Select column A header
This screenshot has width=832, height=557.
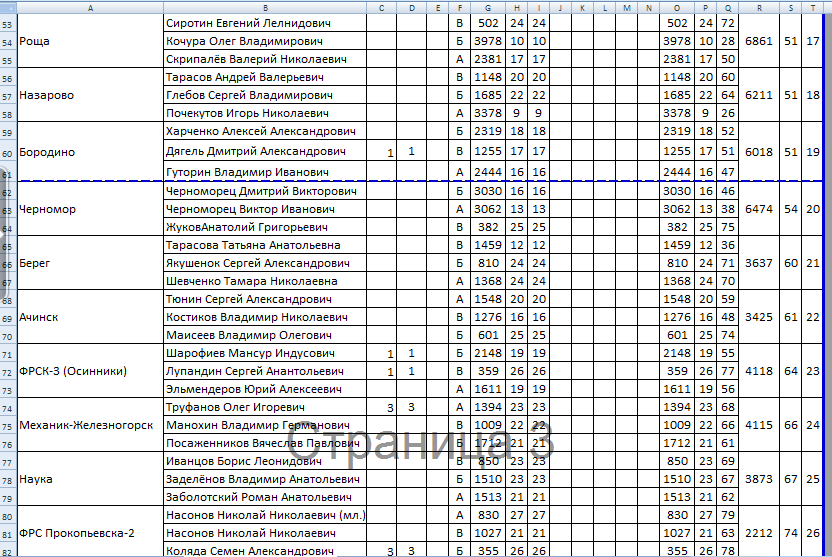[x=91, y=7]
